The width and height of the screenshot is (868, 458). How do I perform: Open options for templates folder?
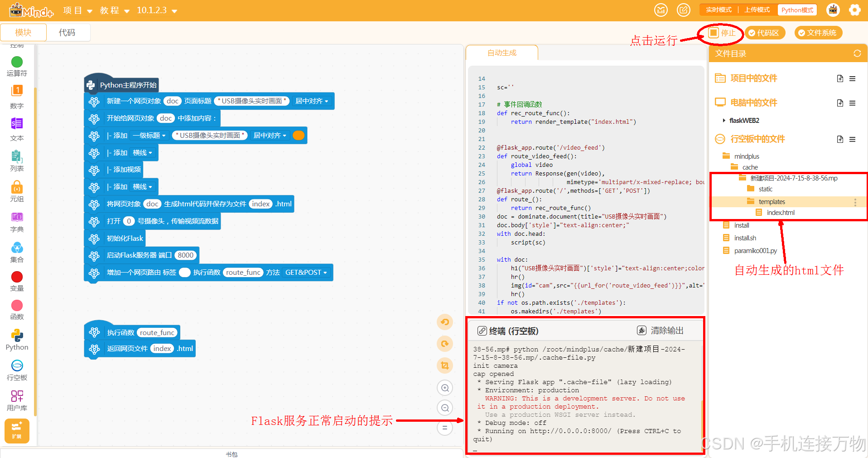click(855, 202)
